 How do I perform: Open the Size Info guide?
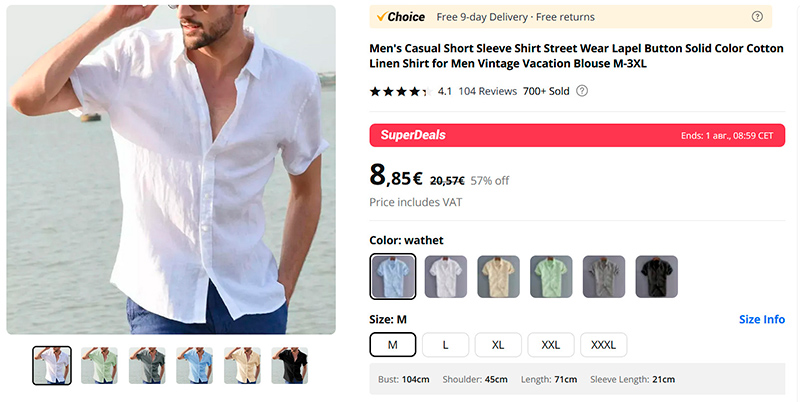click(761, 320)
